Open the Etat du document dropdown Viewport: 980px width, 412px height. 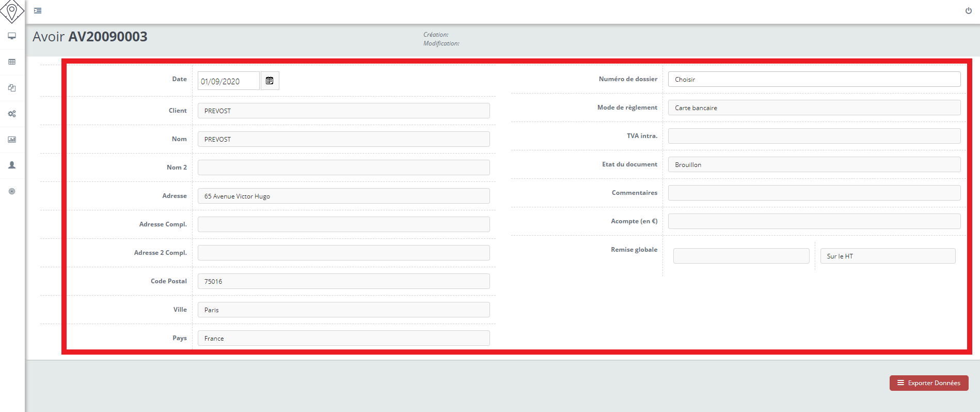tap(814, 165)
